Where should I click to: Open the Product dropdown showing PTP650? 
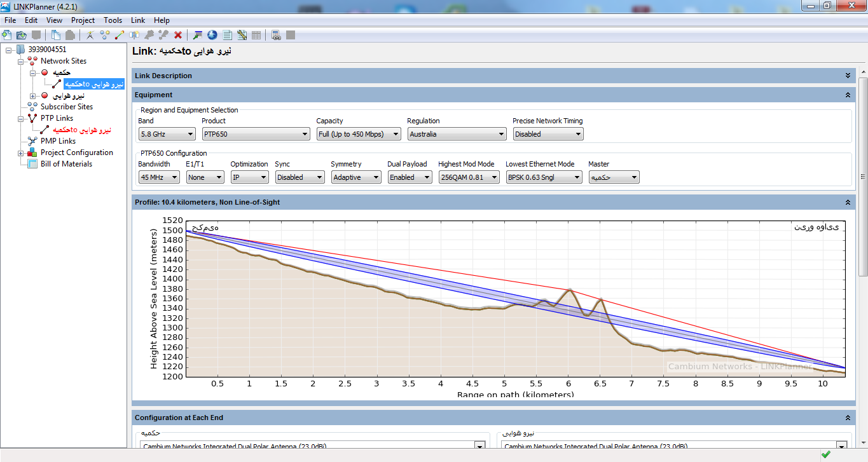[x=256, y=134]
